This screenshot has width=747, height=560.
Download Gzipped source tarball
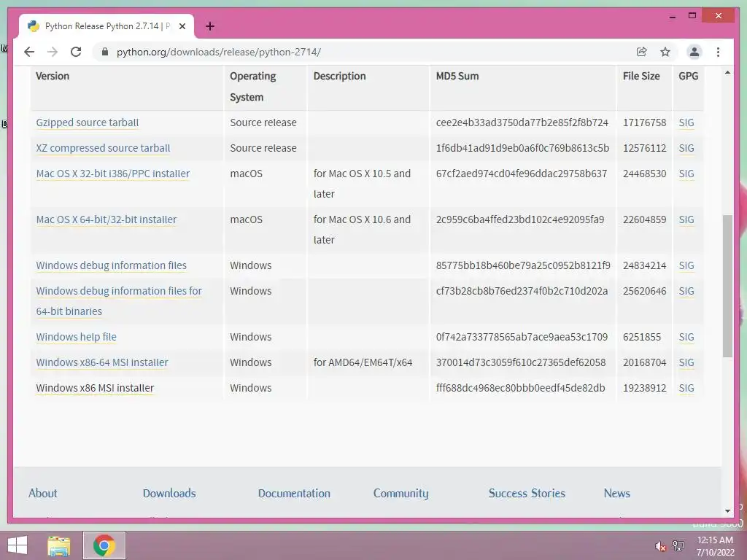[88, 122]
